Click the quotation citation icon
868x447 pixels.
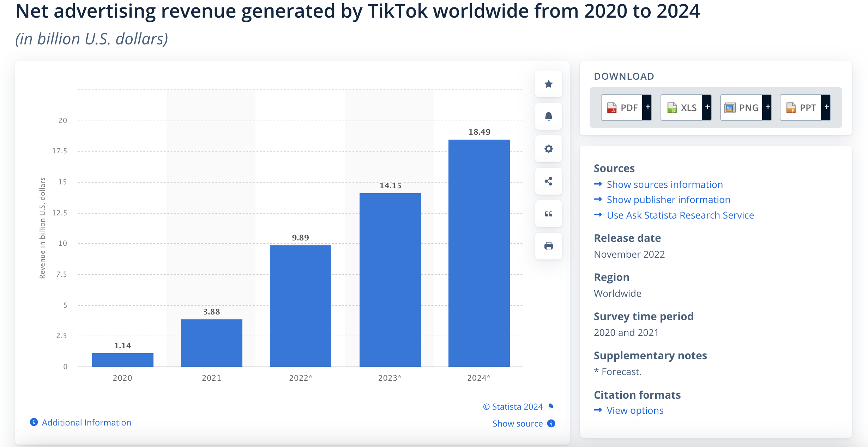548,214
